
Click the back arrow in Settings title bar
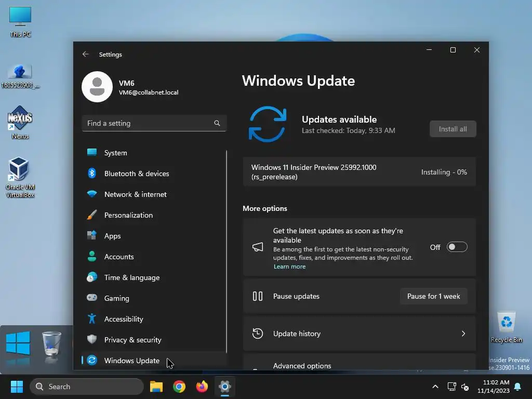tap(86, 54)
